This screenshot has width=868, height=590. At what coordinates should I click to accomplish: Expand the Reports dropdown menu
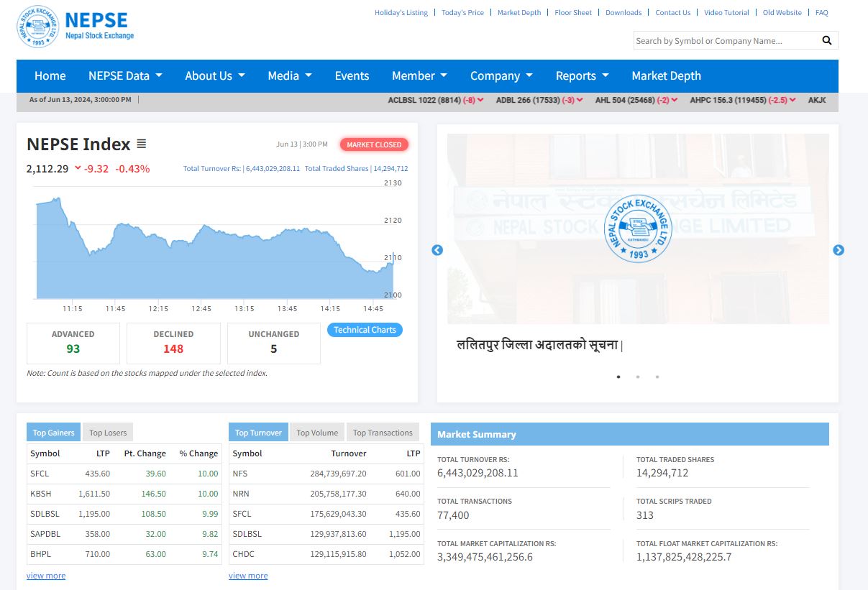point(582,75)
